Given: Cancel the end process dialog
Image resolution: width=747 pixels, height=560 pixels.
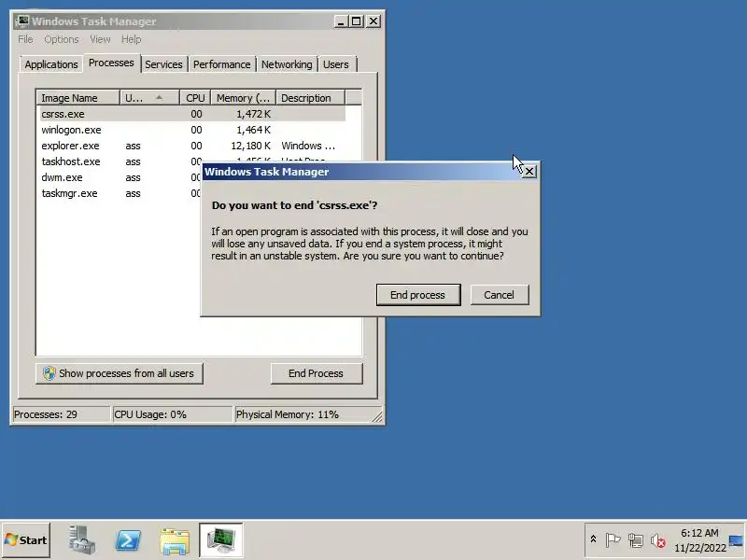Looking at the screenshot, I should click(500, 295).
